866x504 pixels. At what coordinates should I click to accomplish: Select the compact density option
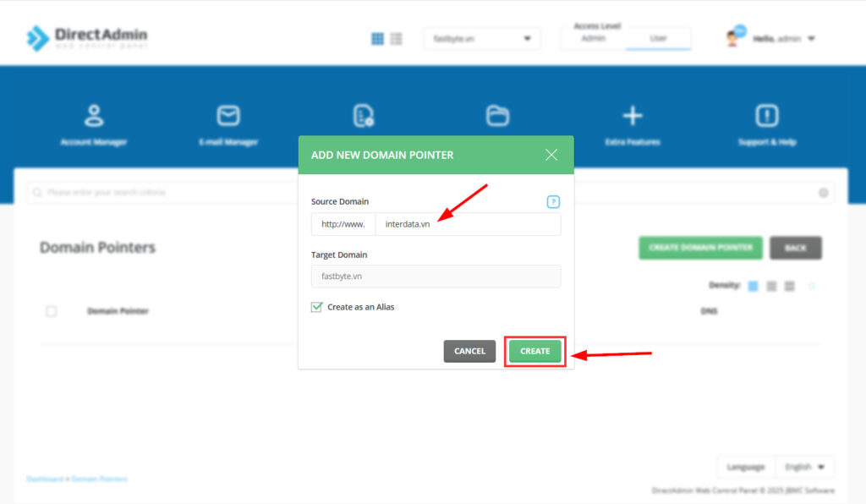point(790,286)
